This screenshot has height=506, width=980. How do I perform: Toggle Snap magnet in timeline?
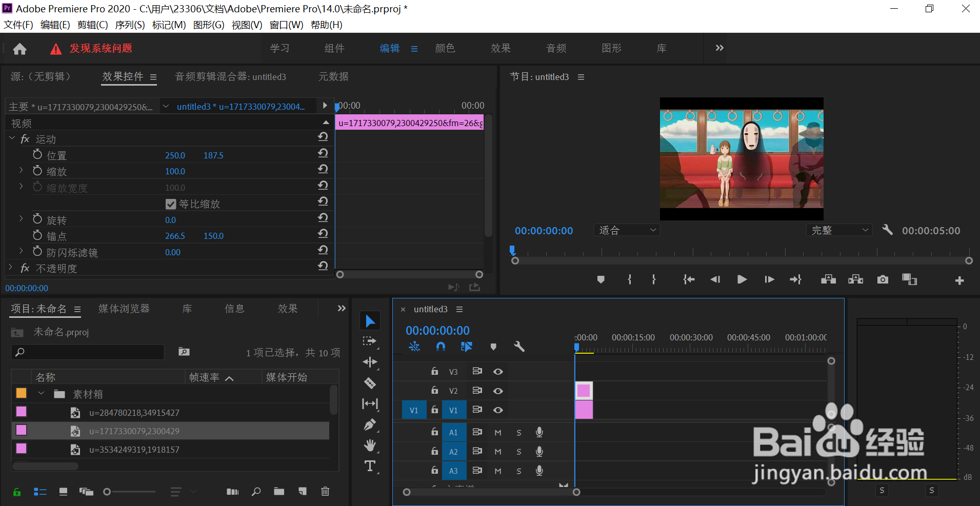[440, 347]
